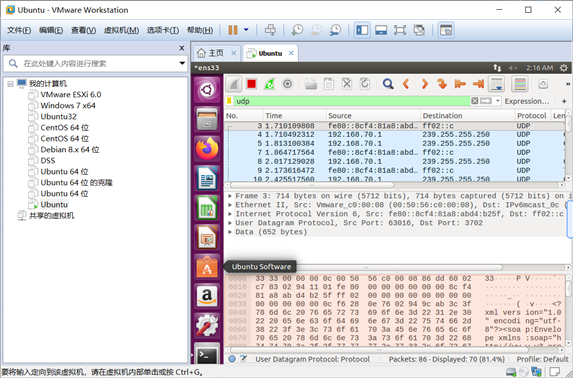This screenshot has width=573, height=378.
Task: Go back to previous packet
Action: pos(406,84)
